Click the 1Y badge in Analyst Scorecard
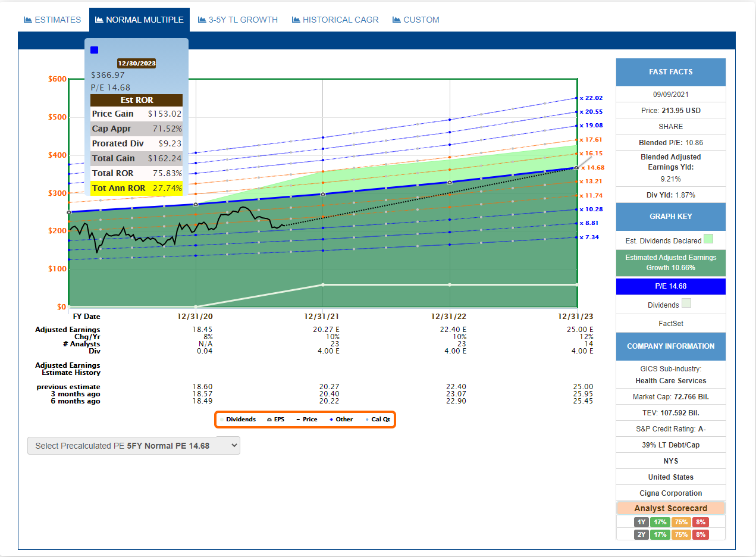The height and width of the screenshot is (557, 756). tap(641, 522)
